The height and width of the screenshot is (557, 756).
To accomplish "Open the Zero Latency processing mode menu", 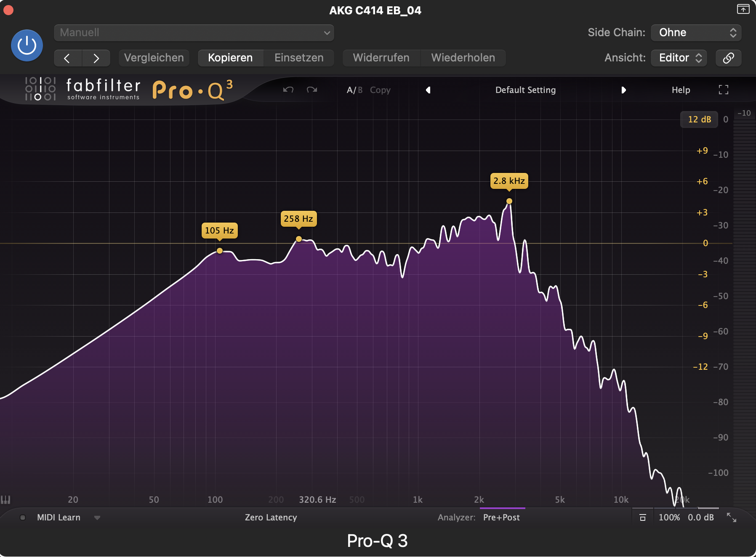I will click(271, 517).
